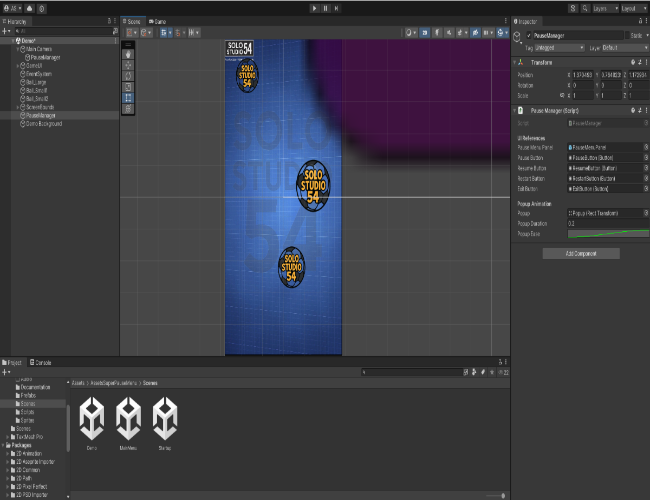Toggle the PauseManager active checkbox
Screen dimensions: 650x500
529,35
